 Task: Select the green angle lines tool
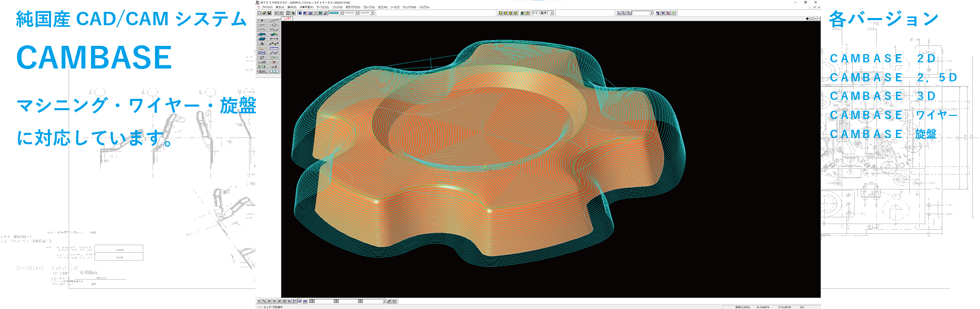(274, 57)
